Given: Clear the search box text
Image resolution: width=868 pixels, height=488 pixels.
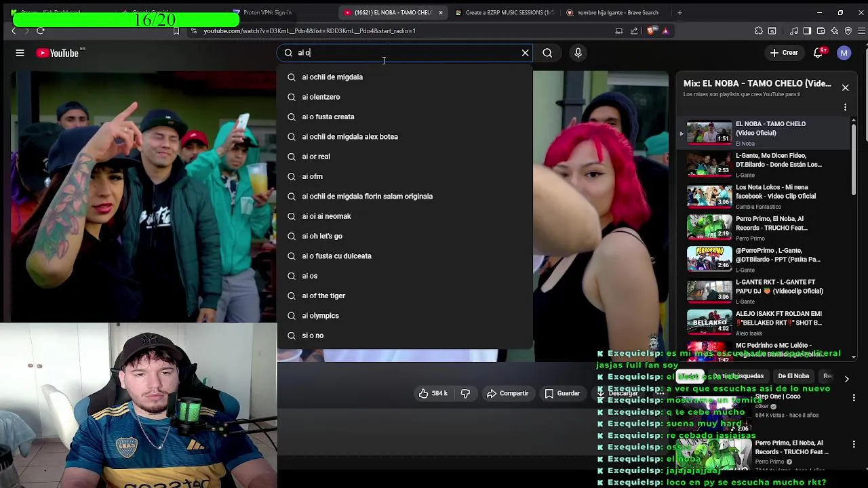Looking at the screenshot, I should pyautogui.click(x=525, y=53).
